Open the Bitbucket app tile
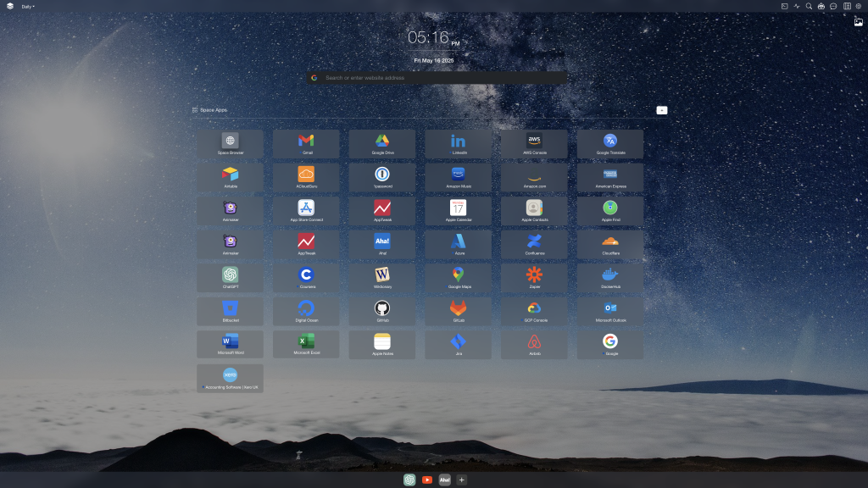 tap(230, 312)
